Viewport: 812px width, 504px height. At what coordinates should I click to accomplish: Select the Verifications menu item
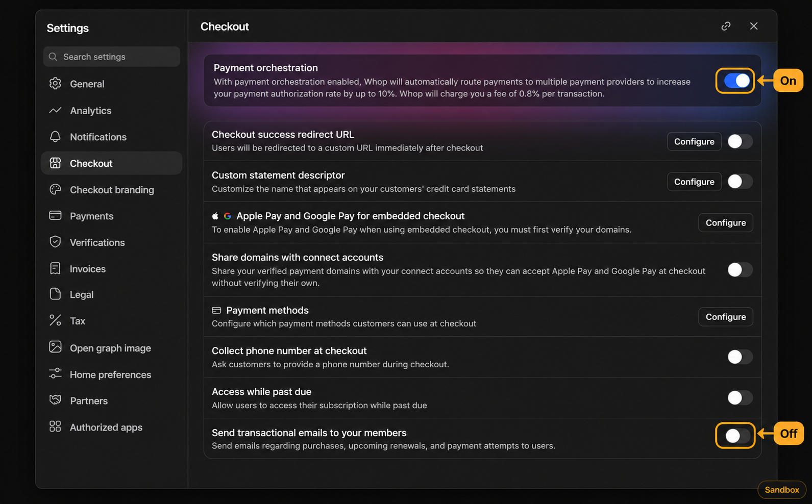coord(111,242)
